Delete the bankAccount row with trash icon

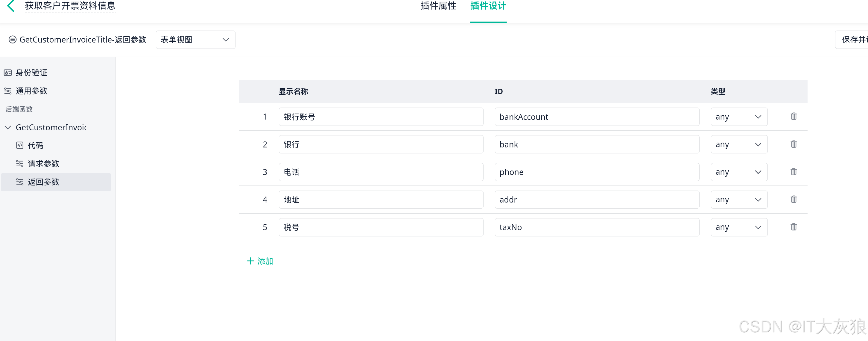(793, 116)
